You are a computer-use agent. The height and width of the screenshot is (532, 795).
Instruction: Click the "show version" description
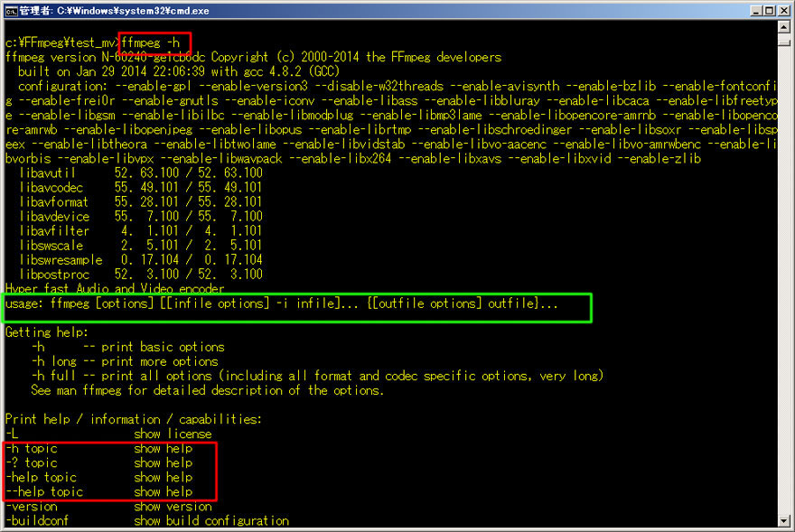173,507
